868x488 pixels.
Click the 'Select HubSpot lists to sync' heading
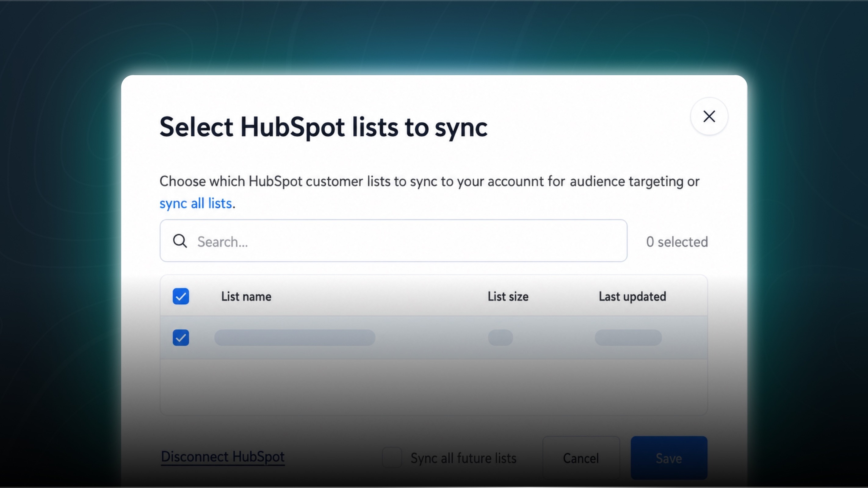click(x=324, y=127)
